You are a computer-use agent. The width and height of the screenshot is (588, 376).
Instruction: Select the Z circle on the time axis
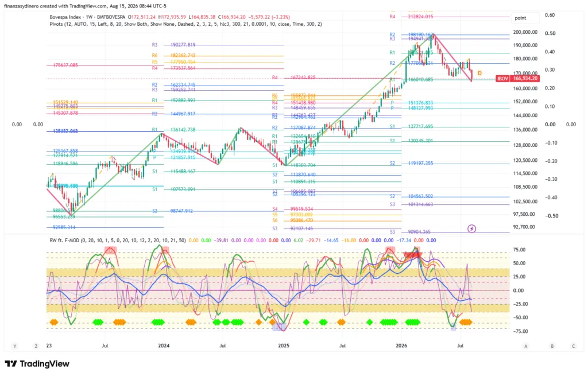(36, 346)
